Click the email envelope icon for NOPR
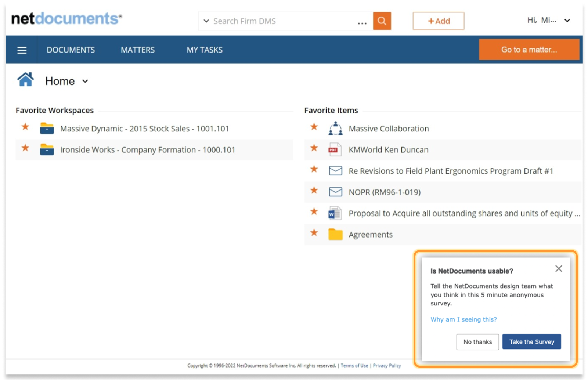The height and width of the screenshot is (380, 588). (x=335, y=192)
